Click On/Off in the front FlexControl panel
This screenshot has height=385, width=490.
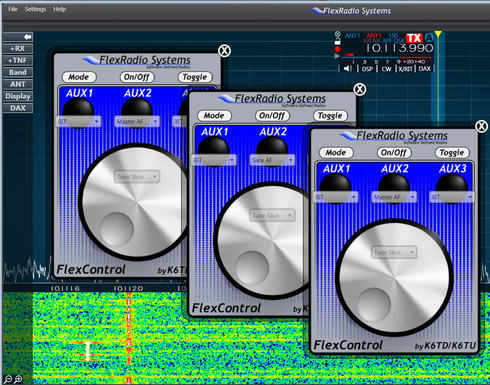coord(394,153)
